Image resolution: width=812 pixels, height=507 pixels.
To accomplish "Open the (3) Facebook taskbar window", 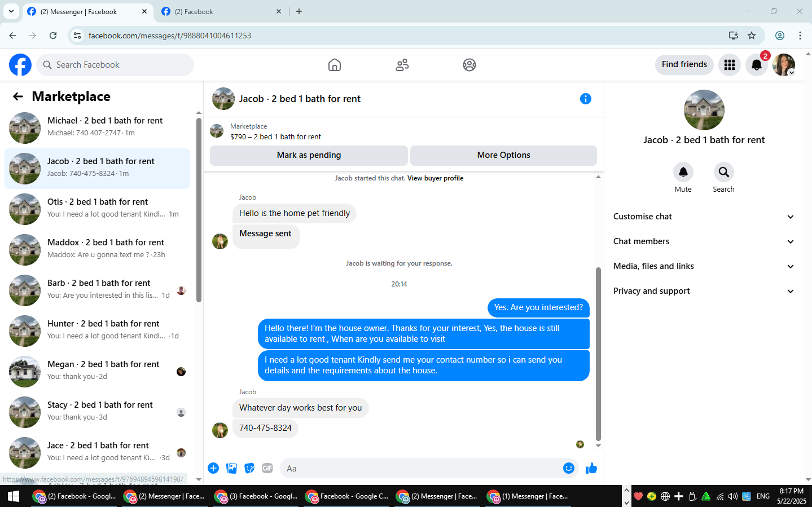I will click(x=257, y=496).
